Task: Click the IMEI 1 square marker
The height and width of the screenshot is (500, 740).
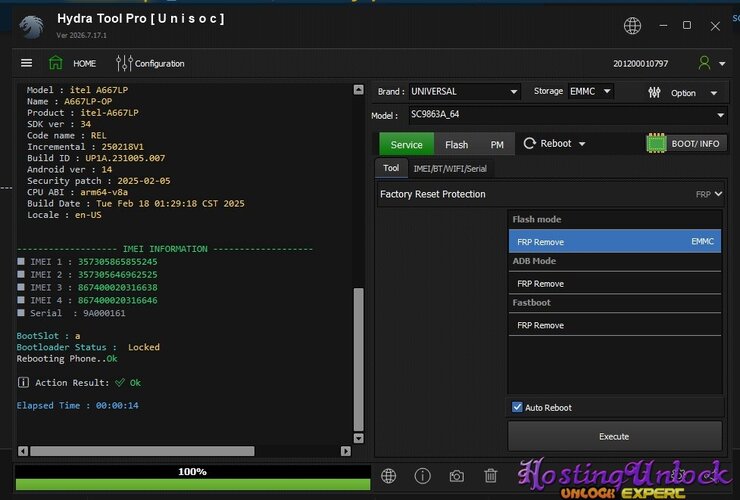Action: click(21, 261)
